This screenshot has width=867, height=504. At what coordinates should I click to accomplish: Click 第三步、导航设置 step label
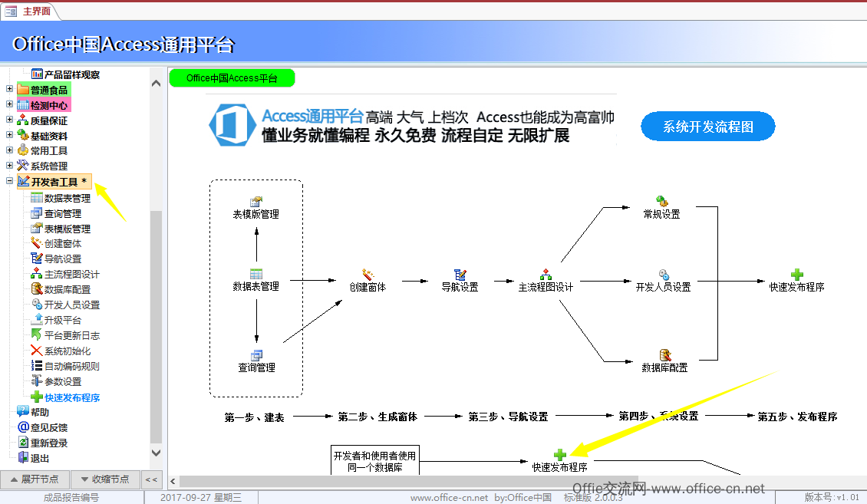click(508, 417)
